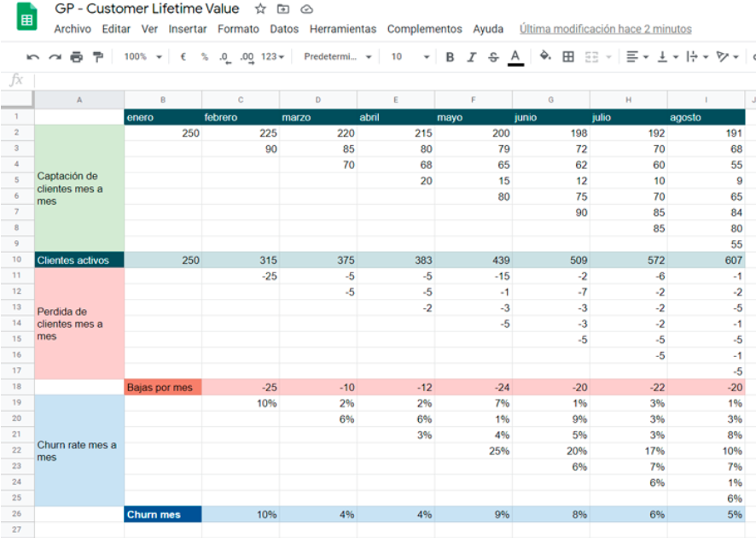Select the Churn mes value 9%
This screenshot has height=538, width=756.
tap(473, 514)
